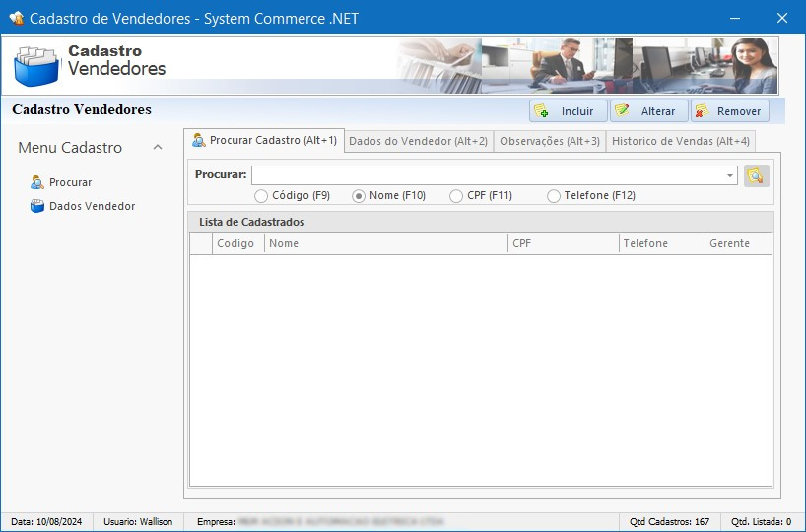This screenshot has width=806, height=532.
Task: Click the Remover button's delete icon
Action: coord(702,111)
